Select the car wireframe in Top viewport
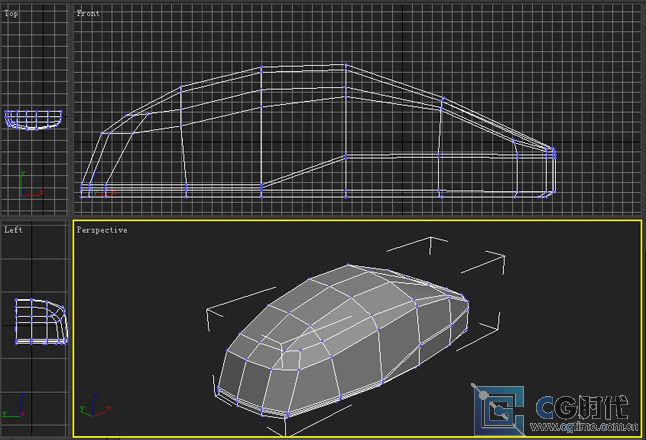The height and width of the screenshot is (440, 646). (32, 120)
